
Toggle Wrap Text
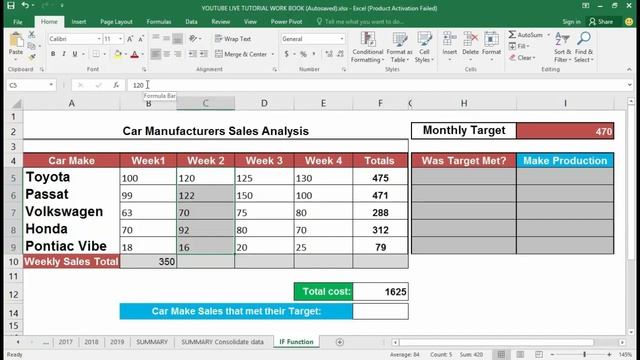tap(233, 39)
